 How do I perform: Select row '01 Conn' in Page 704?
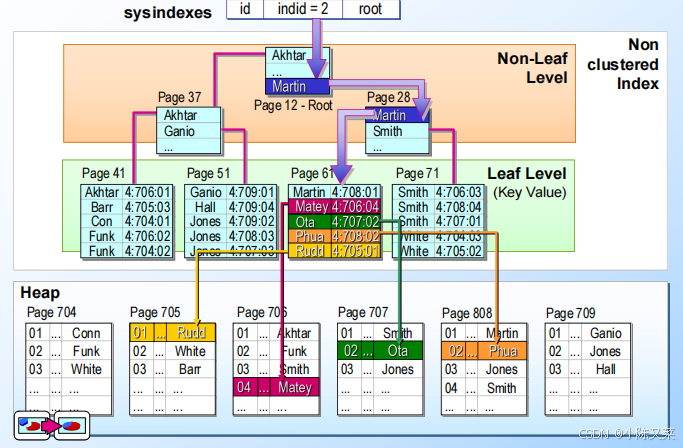pos(68,333)
